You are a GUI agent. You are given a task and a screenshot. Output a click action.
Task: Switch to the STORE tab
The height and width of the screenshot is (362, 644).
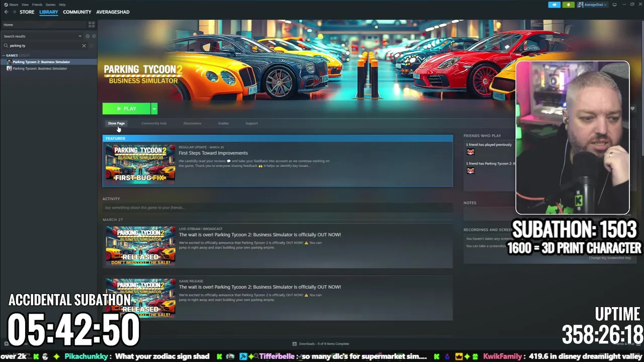(27, 12)
